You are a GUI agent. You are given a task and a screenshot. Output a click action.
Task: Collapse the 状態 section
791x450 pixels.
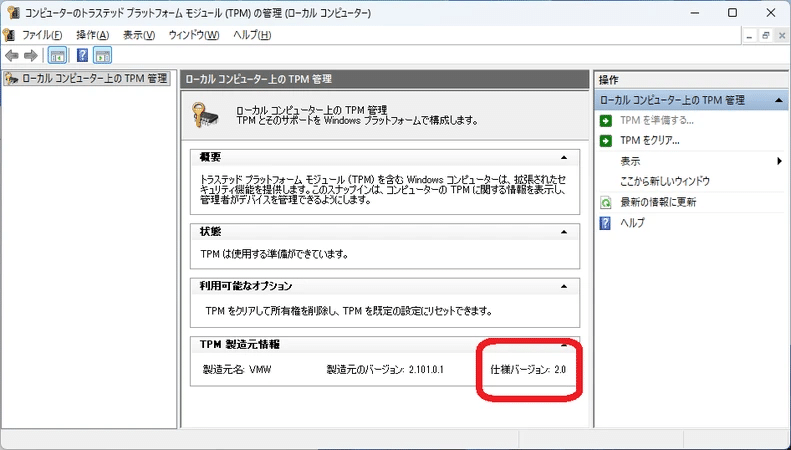click(x=564, y=232)
